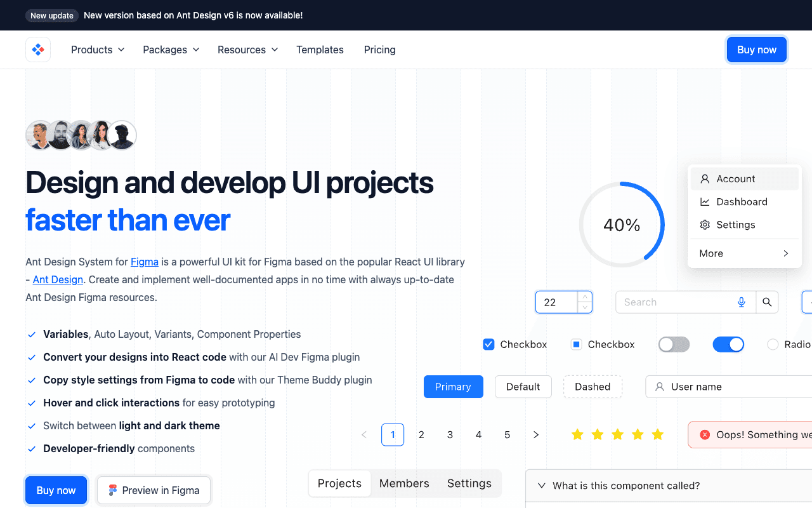
Task: Click the first rating star
Action: point(577,434)
